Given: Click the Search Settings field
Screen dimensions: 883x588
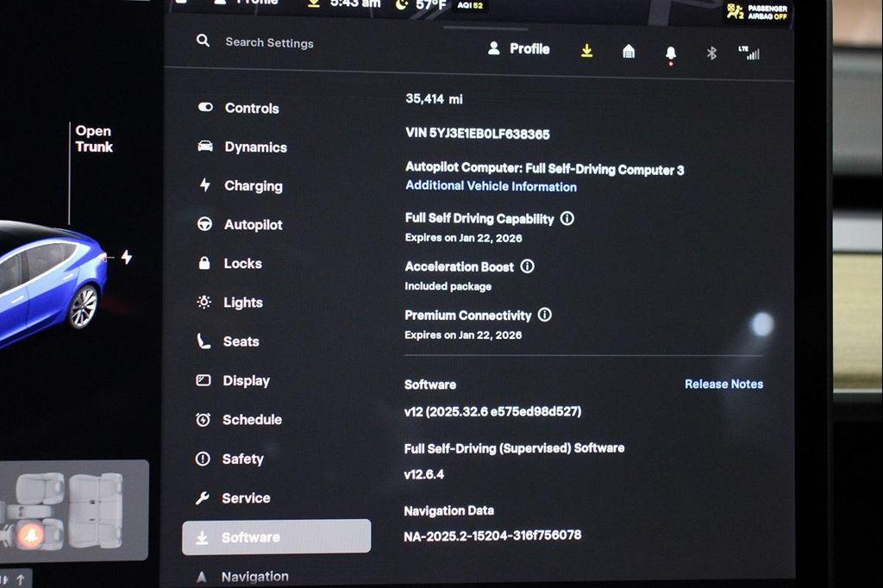Looking at the screenshot, I should (x=267, y=42).
